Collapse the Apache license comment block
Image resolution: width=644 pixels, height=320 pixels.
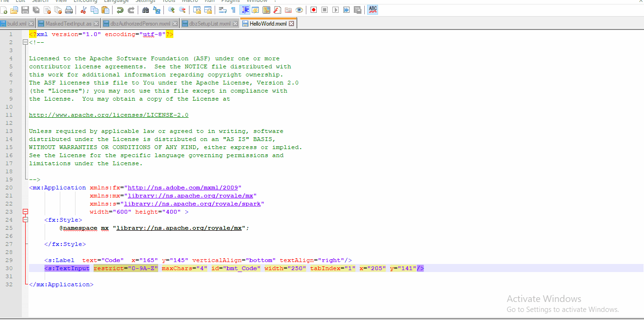coord(25,42)
